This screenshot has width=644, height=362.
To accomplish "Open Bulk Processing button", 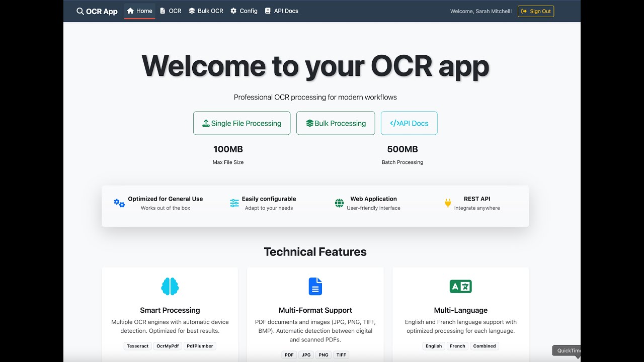I will click(336, 123).
